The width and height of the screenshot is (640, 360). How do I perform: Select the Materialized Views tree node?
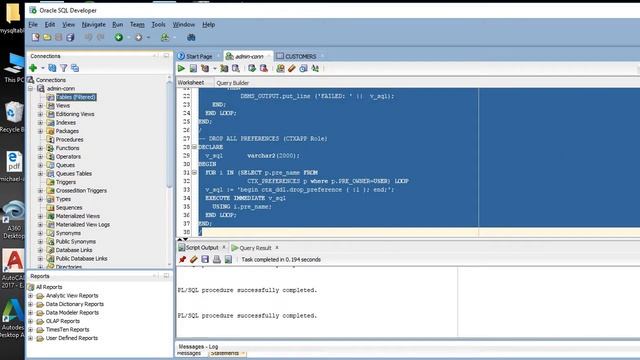(x=78, y=216)
